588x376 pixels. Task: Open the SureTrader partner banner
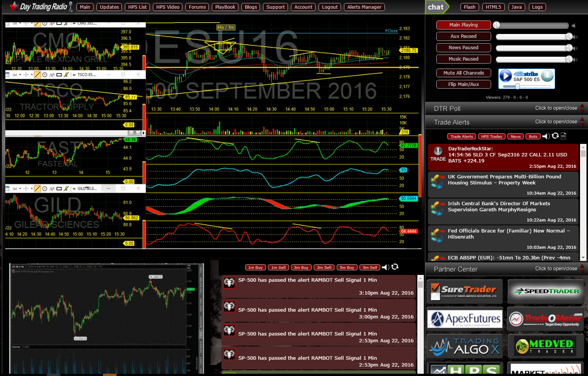[465, 292]
